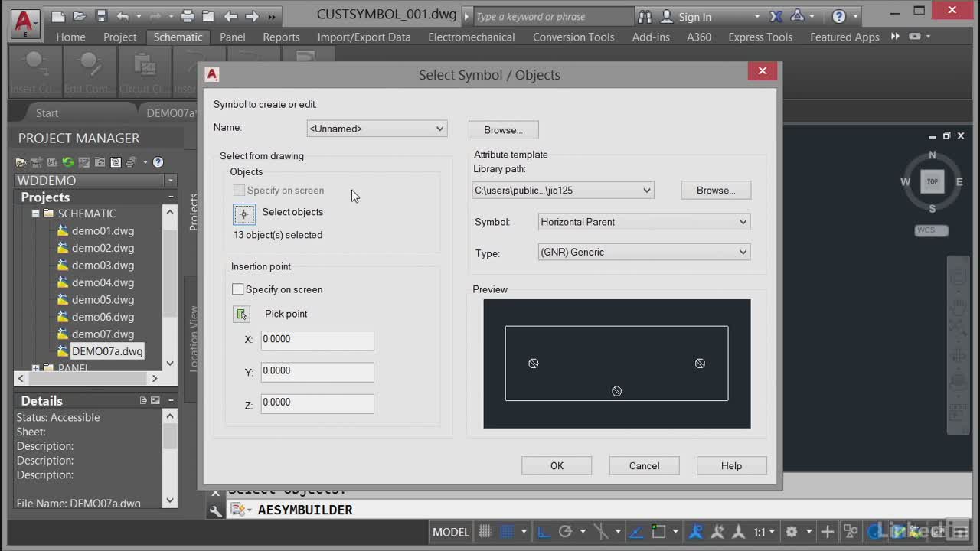Click the workspace switching gear icon
Image resolution: width=980 pixels, height=551 pixels.
792,531
